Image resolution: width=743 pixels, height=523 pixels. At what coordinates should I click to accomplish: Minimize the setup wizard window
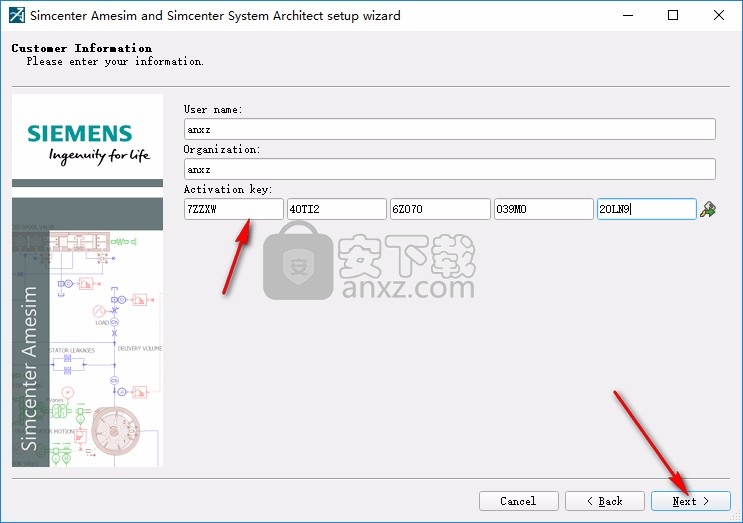click(x=628, y=15)
